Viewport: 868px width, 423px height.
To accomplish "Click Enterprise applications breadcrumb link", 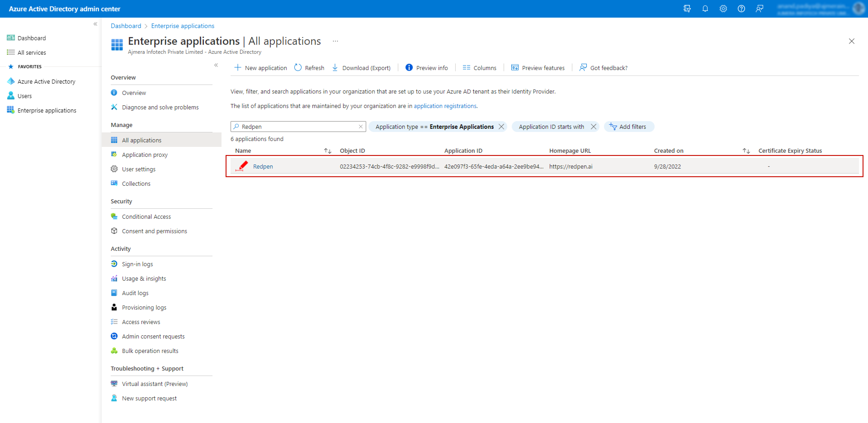I will point(183,26).
